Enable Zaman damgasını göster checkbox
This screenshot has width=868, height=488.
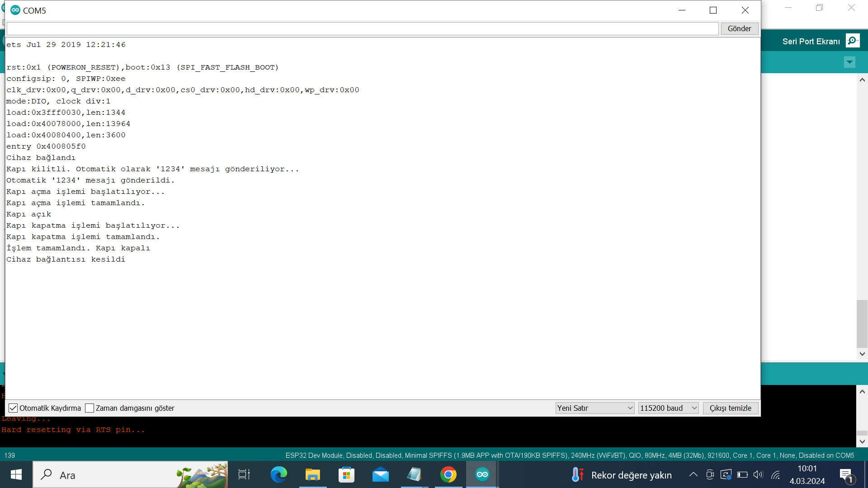tap(90, 408)
